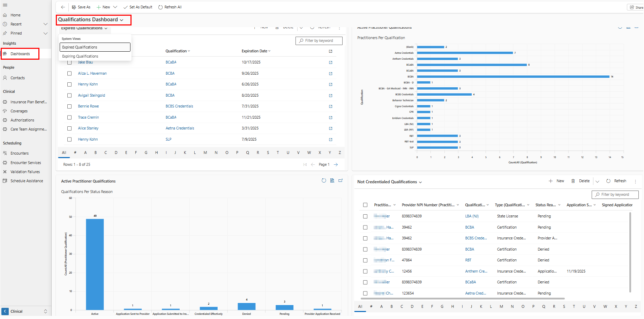Click the Refresh All button

[170, 7]
